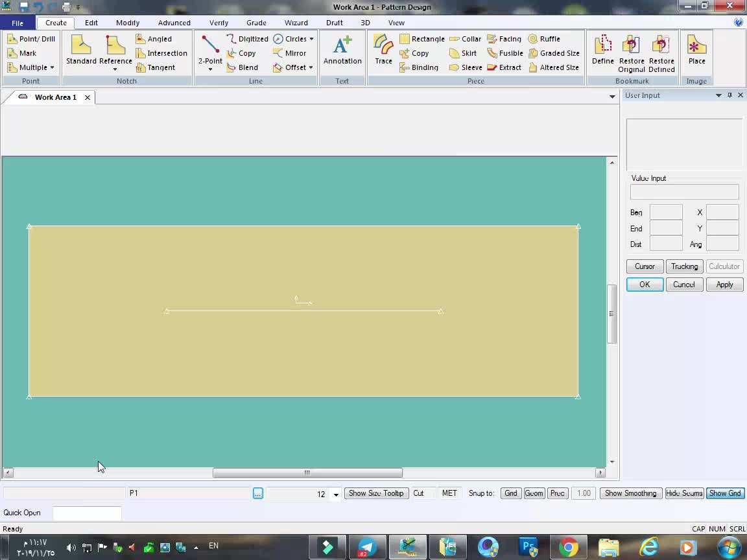This screenshot has width=747, height=560.
Task: Click the Cursor button in User Input
Action: click(x=645, y=266)
